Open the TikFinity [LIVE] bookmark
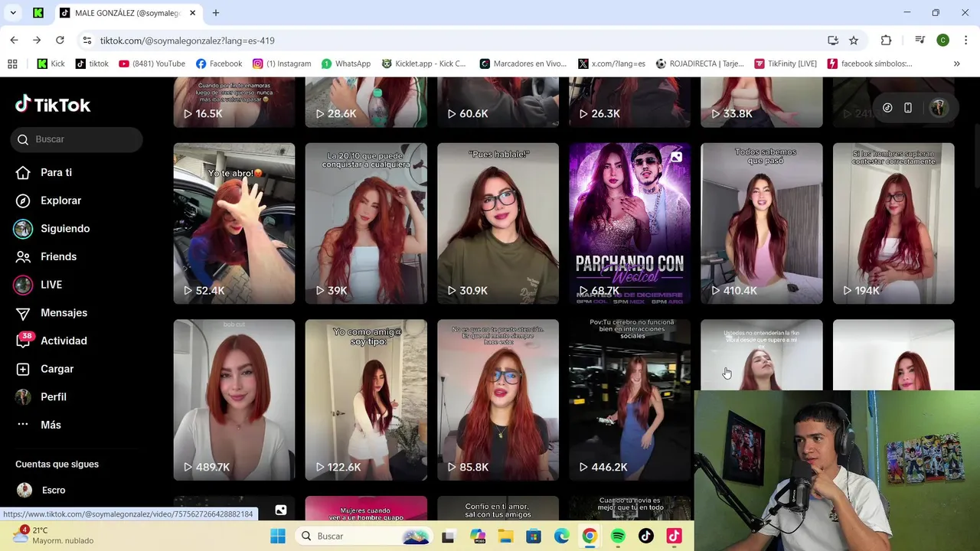 point(786,64)
